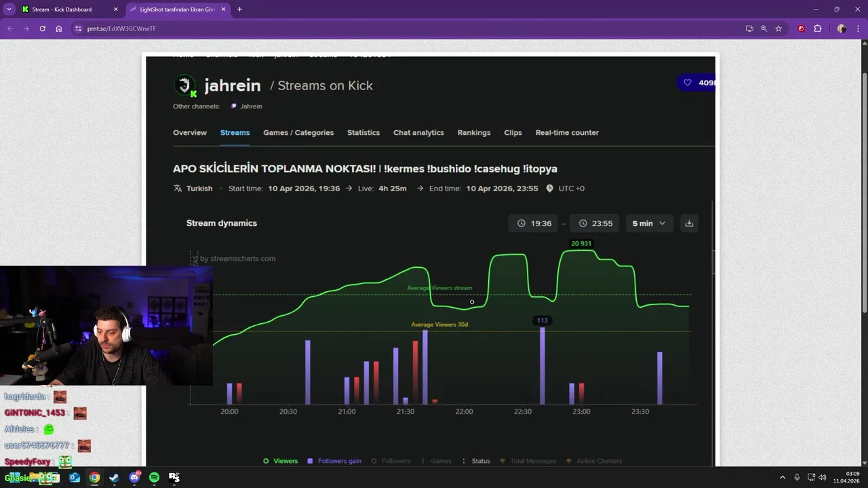Open Games / Categories tab
Image resolution: width=868 pixels, height=488 pixels.
coord(298,133)
